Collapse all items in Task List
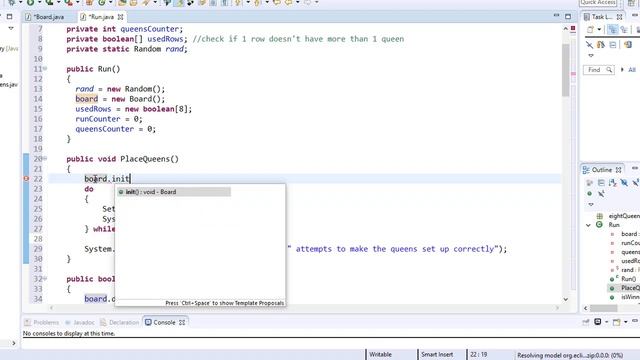Image resolution: width=640 pixels, height=360 pixels. pyautogui.click(x=613, y=44)
